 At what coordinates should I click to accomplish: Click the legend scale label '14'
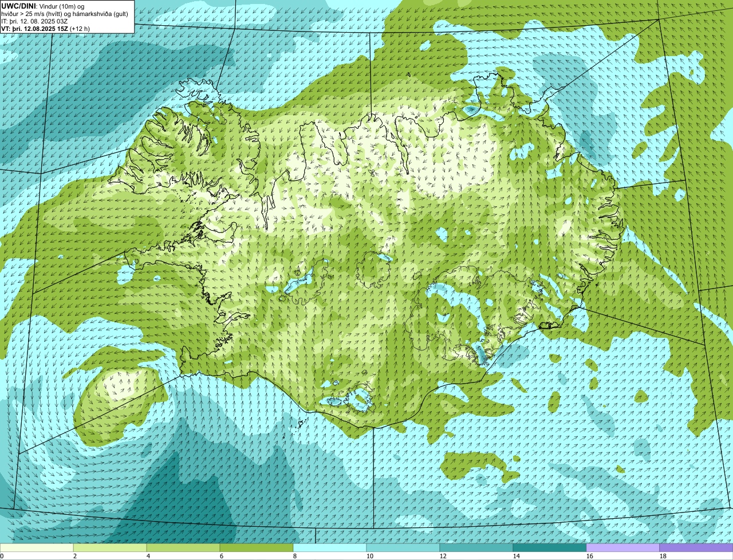[x=517, y=556]
